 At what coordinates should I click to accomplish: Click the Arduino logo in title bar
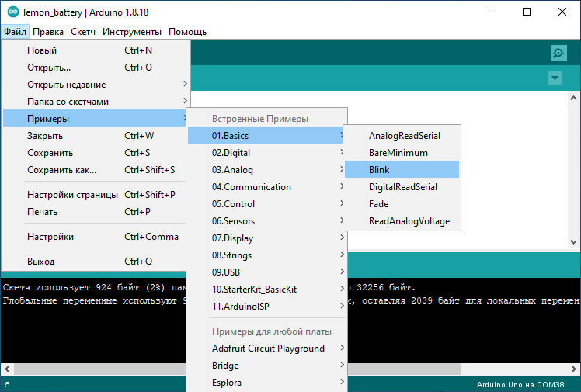coord(13,12)
